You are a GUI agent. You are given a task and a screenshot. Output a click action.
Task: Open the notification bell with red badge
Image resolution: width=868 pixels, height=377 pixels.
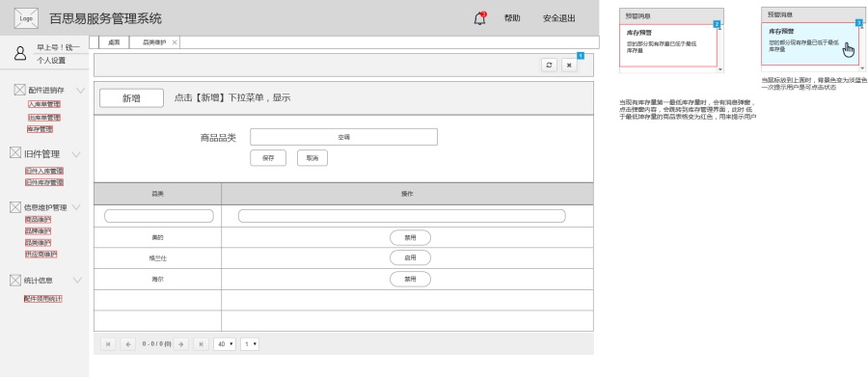[x=480, y=18]
